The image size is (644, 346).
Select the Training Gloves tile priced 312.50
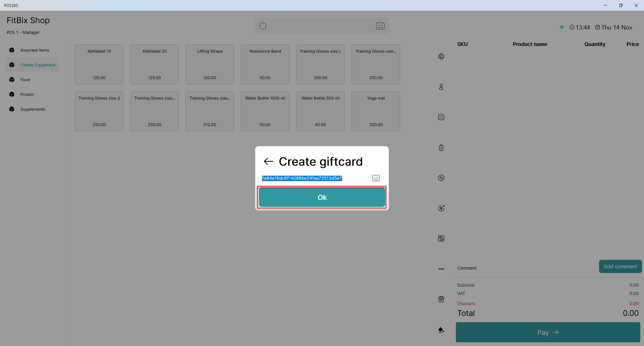(210, 111)
